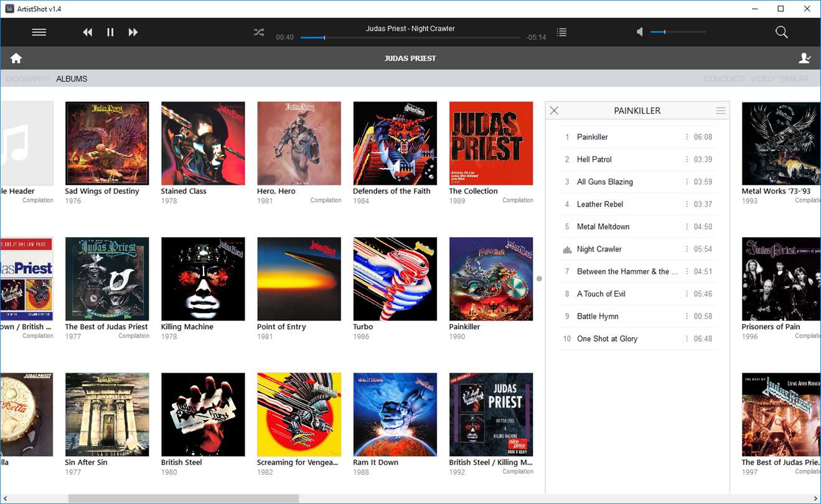This screenshot has width=821, height=504.
Task: Open the Stained Class album cover
Action: (x=203, y=143)
